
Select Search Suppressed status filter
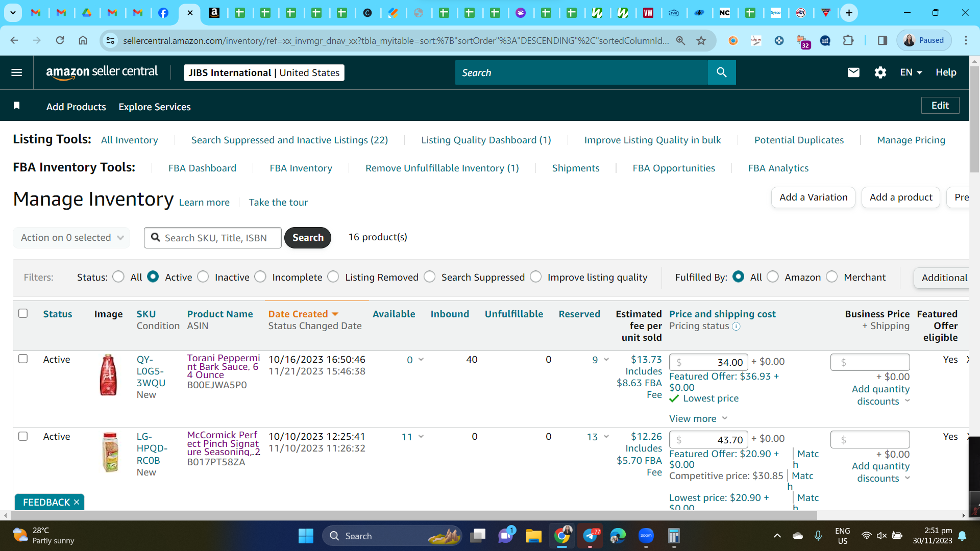(x=430, y=277)
